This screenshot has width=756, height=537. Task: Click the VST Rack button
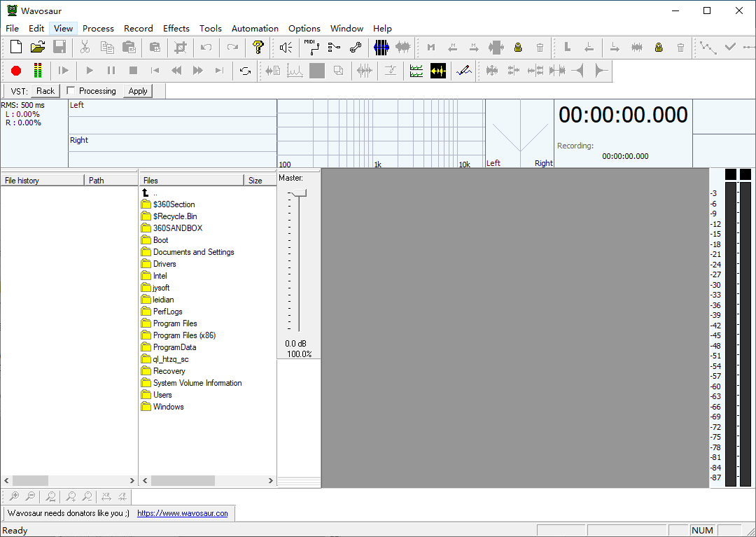coord(45,91)
